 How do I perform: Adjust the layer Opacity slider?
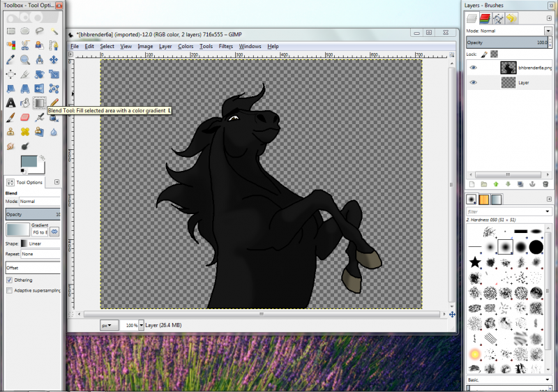point(507,43)
